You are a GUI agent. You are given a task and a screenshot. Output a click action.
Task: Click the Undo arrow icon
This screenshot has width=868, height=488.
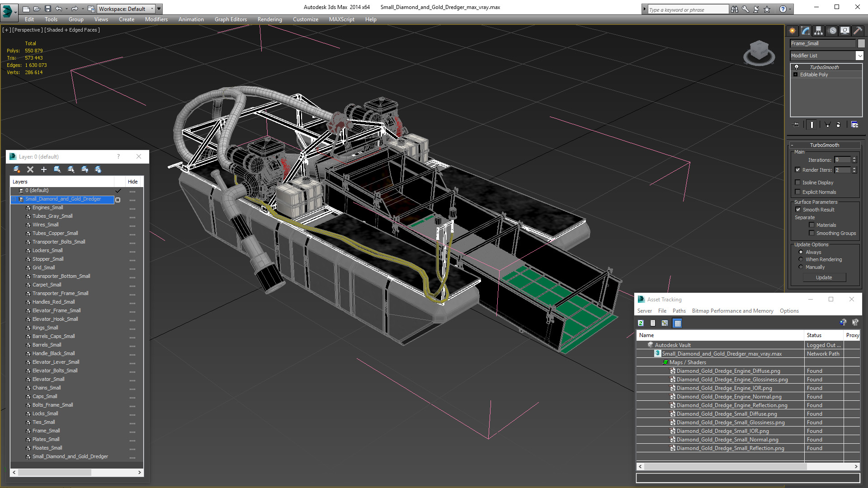click(58, 9)
